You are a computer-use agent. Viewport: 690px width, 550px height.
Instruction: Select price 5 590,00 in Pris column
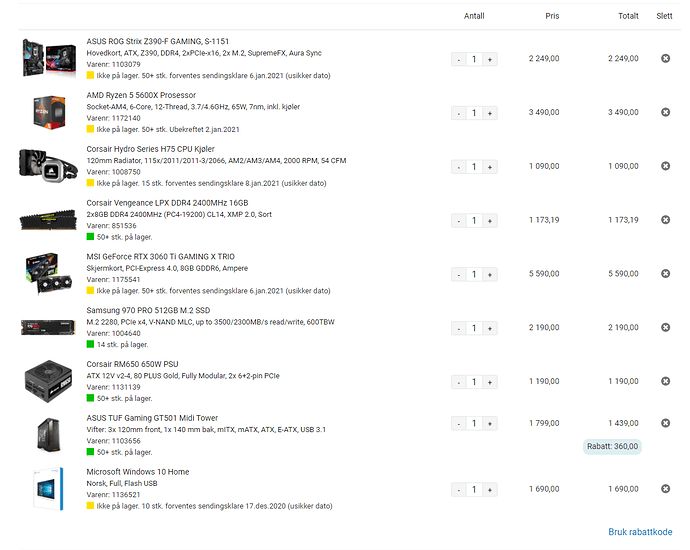[544, 274]
